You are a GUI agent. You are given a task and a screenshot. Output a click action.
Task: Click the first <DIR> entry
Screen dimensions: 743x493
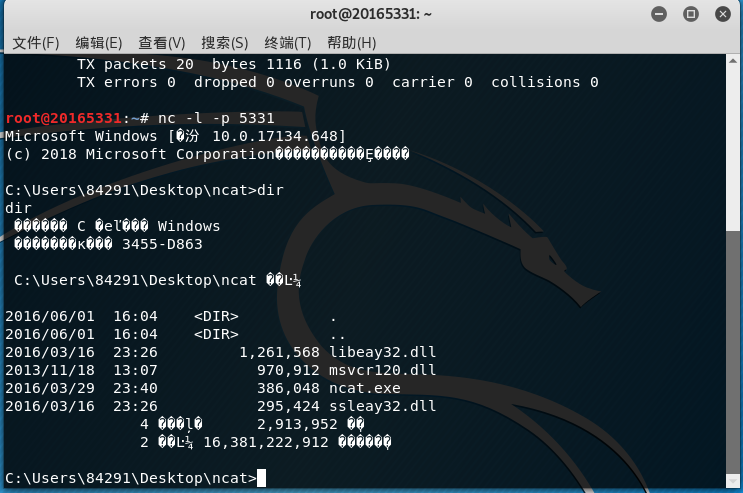pos(217,316)
